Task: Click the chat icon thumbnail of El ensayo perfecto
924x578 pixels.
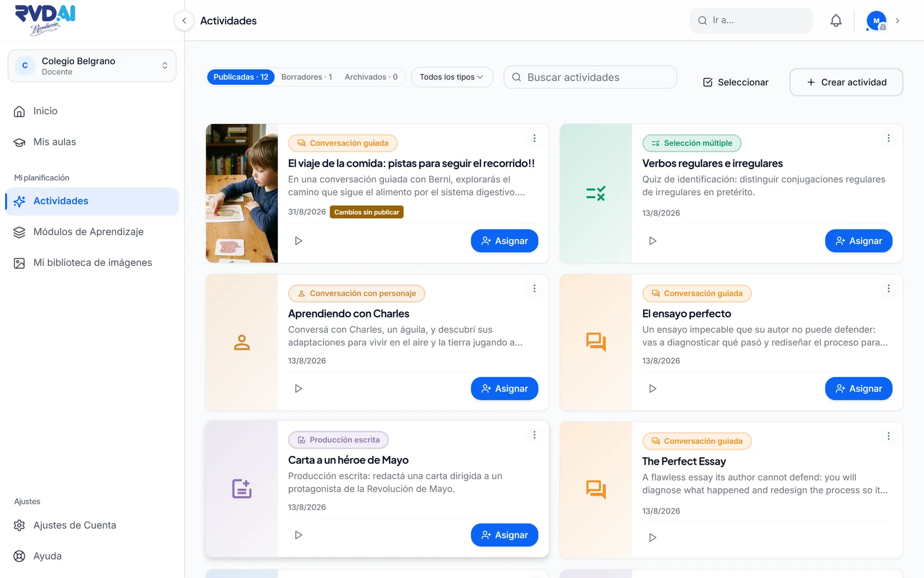Action: click(596, 342)
